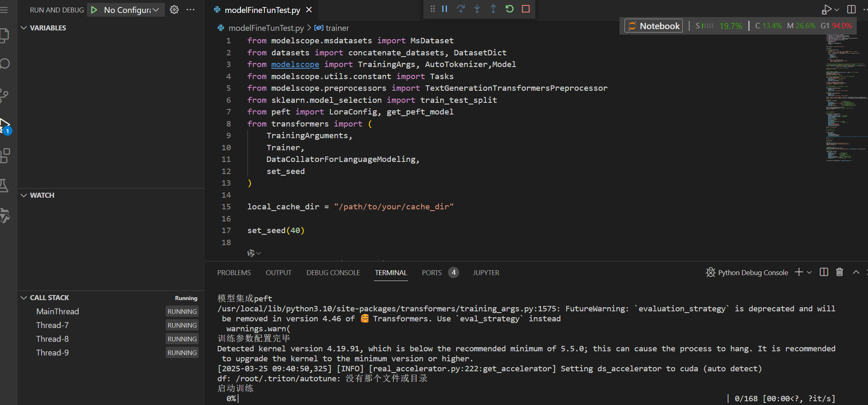The width and height of the screenshot is (868, 405).
Task: Select the Python Debug Console terminal
Action: point(747,273)
